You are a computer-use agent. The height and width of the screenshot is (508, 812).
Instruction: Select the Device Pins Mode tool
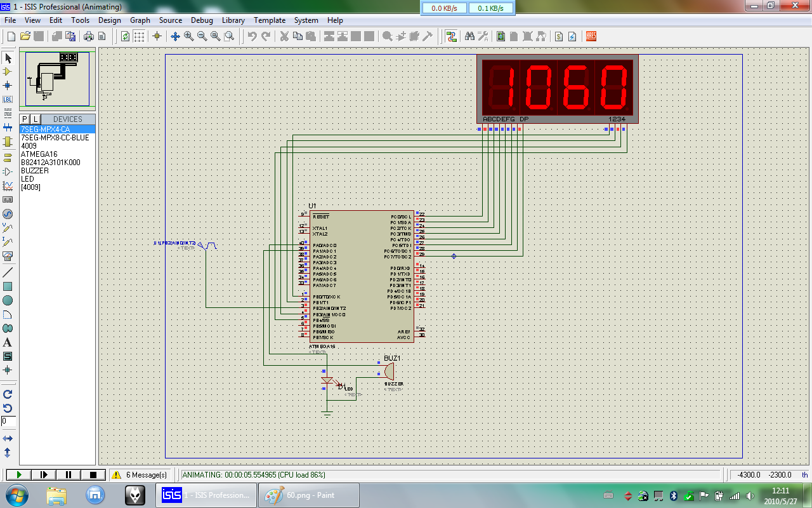coord(8,171)
